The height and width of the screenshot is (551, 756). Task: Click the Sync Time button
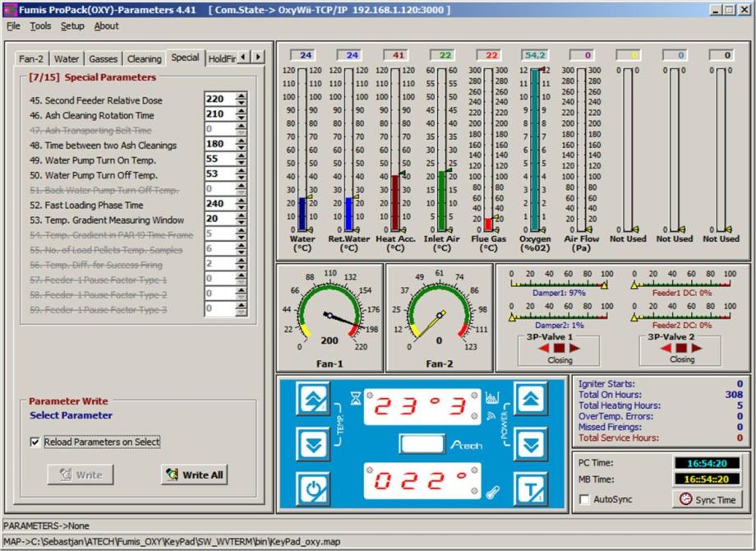707,499
